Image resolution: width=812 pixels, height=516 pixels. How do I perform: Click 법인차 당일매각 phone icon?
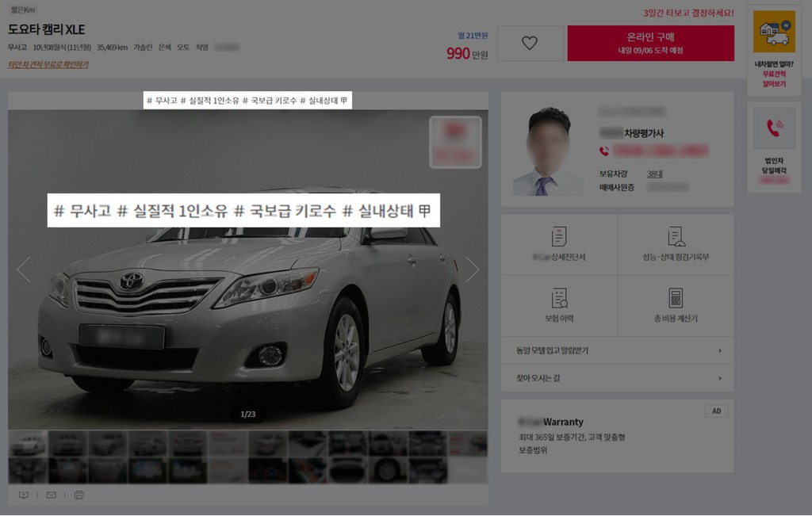tap(774, 128)
